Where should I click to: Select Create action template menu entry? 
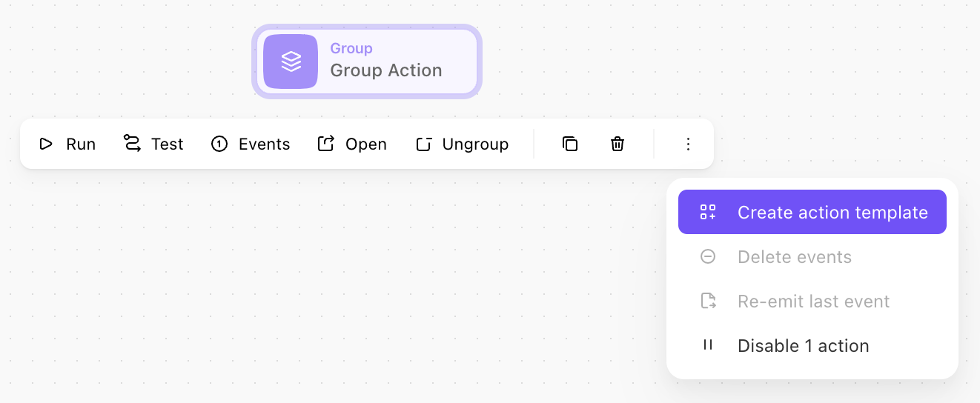pos(812,212)
